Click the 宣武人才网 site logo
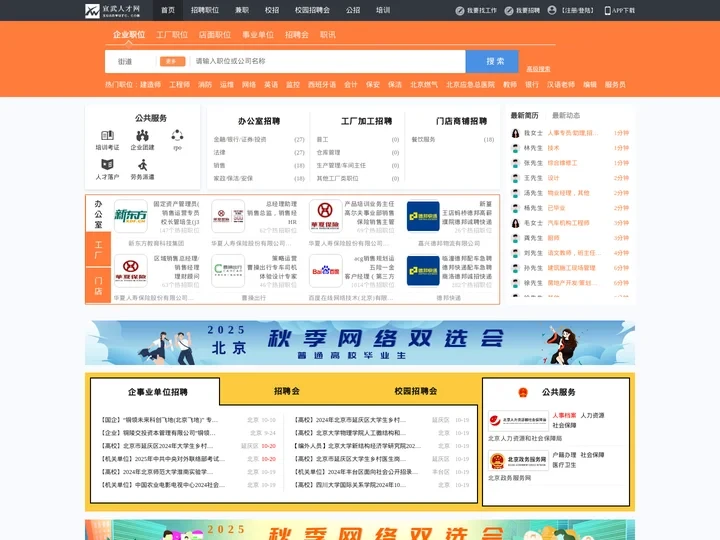This screenshot has height=540, width=720. pos(112,10)
